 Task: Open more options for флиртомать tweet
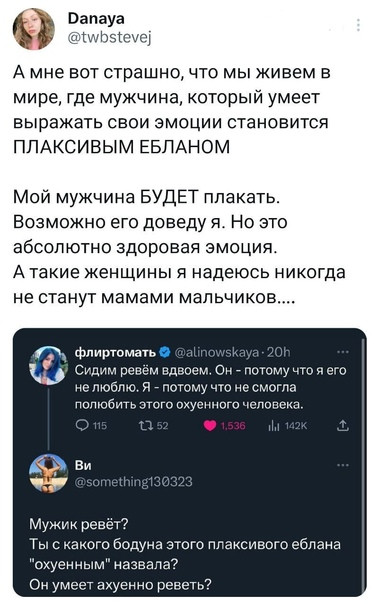343,352
